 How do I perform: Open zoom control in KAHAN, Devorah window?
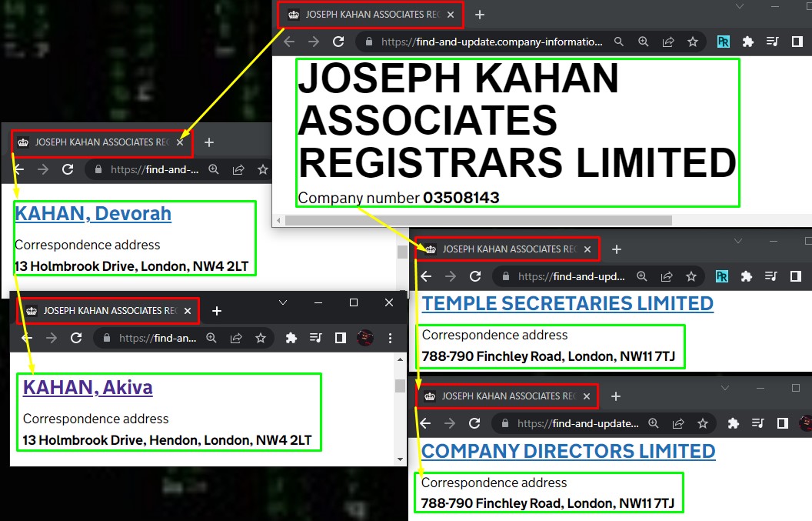(x=213, y=169)
